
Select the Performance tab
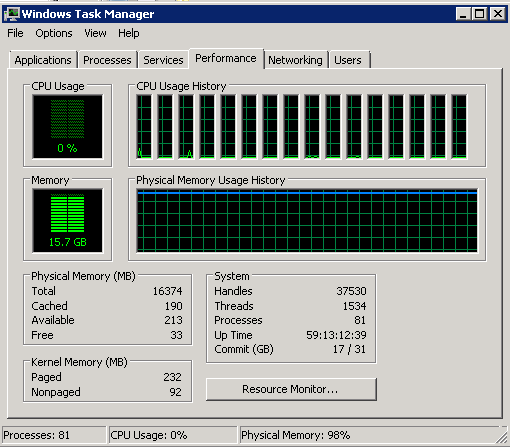pyautogui.click(x=226, y=58)
